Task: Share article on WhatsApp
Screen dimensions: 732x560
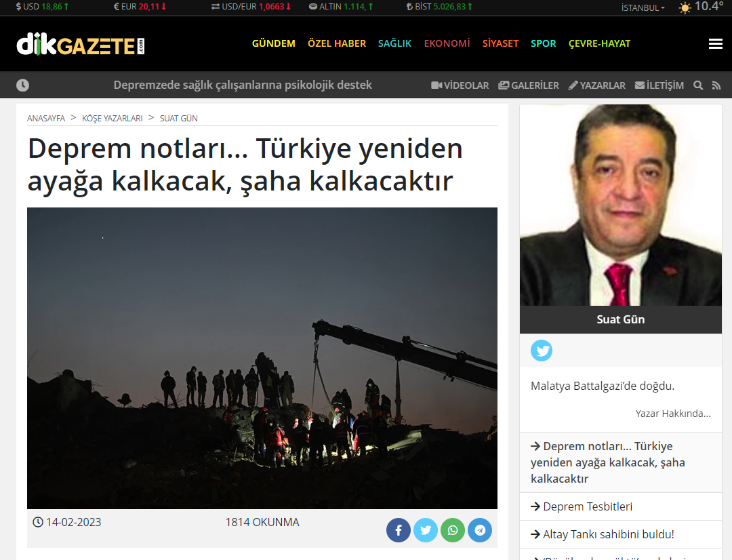Action: coord(453,530)
